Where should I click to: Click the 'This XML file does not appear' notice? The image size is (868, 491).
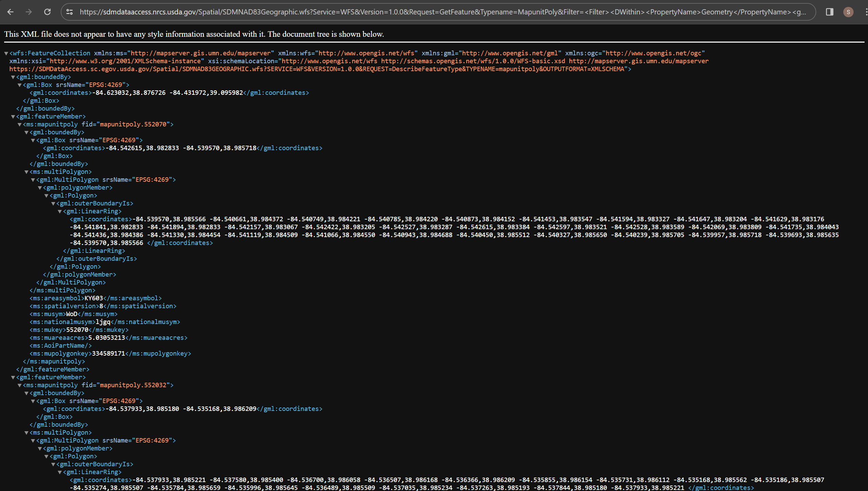click(x=194, y=34)
